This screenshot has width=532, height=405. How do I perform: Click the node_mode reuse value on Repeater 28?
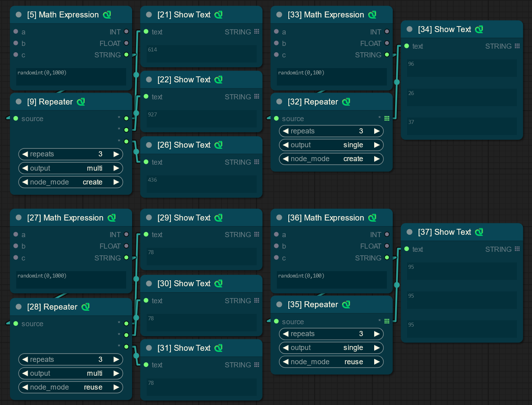point(93,387)
